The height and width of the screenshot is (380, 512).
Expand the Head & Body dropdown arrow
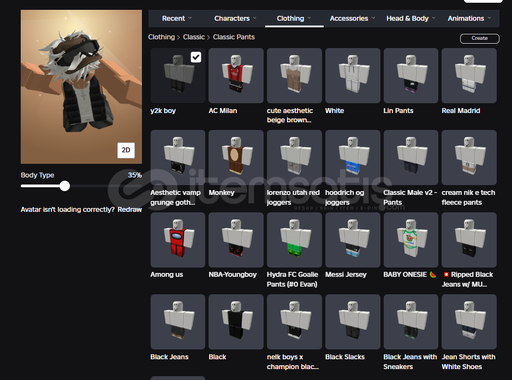(x=434, y=18)
